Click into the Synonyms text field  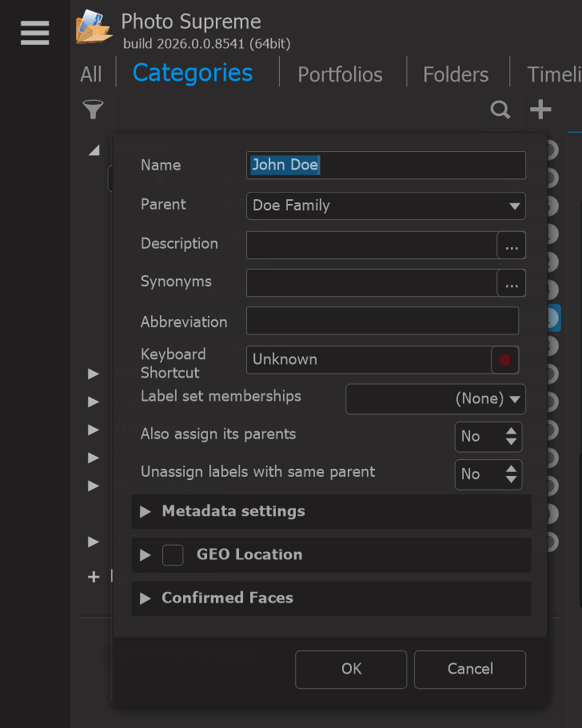click(x=372, y=283)
